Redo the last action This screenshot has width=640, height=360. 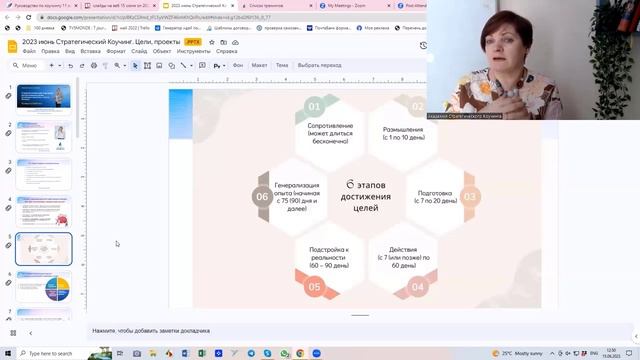82,65
